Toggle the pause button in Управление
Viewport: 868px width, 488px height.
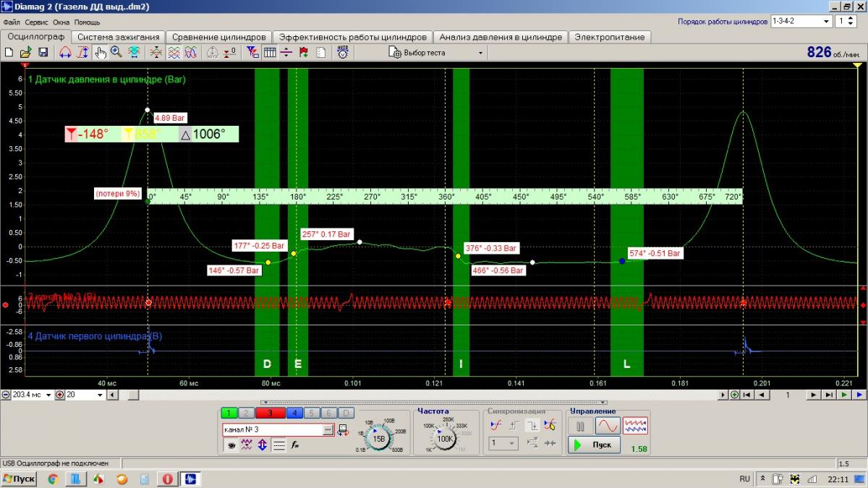pos(579,426)
